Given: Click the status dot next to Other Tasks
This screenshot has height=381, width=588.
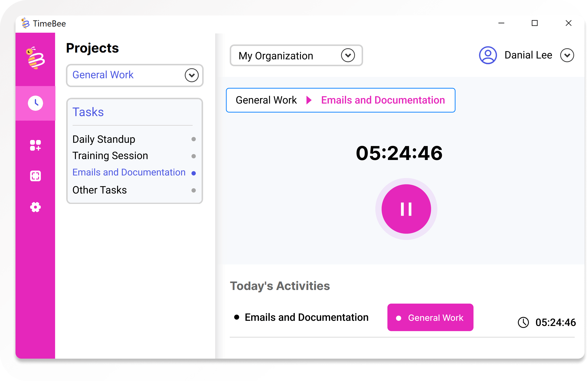Looking at the screenshot, I should click(194, 190).
